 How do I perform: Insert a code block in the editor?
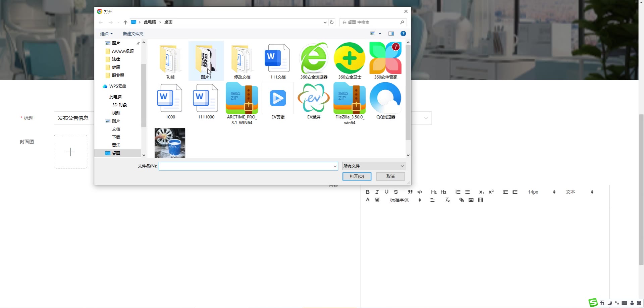coord(420,192)
